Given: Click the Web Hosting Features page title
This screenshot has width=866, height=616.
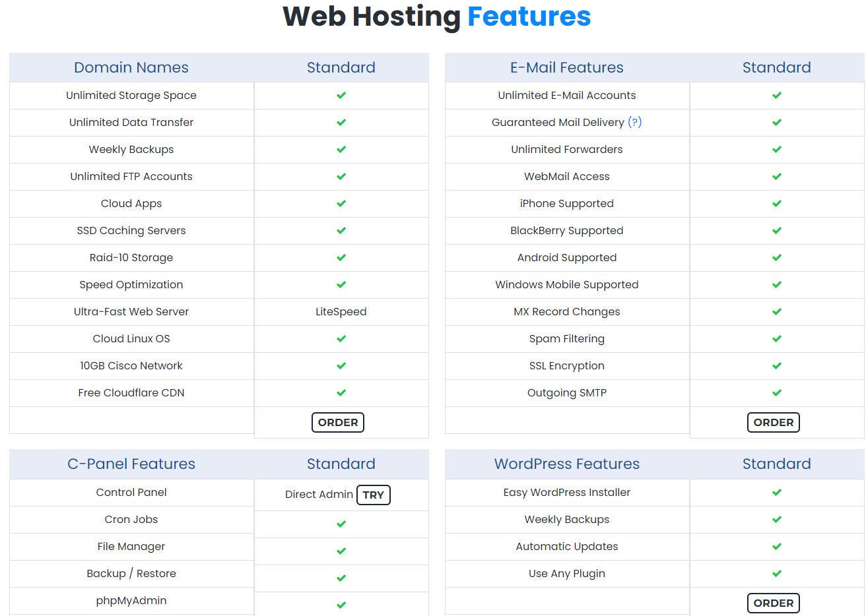Looking at the screenshot, I should pos(436,16).
